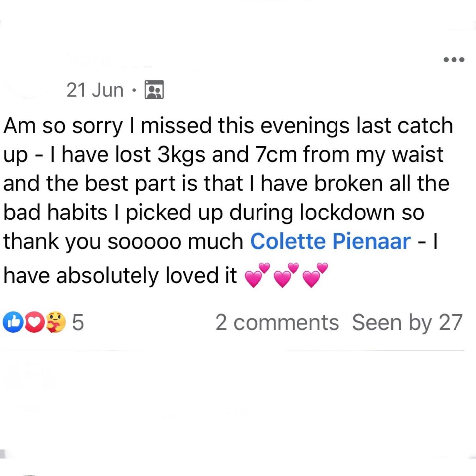Viewport: 476px width, 476px height.
Task: View who is in Seen by 27
Action: coord(407,322)
